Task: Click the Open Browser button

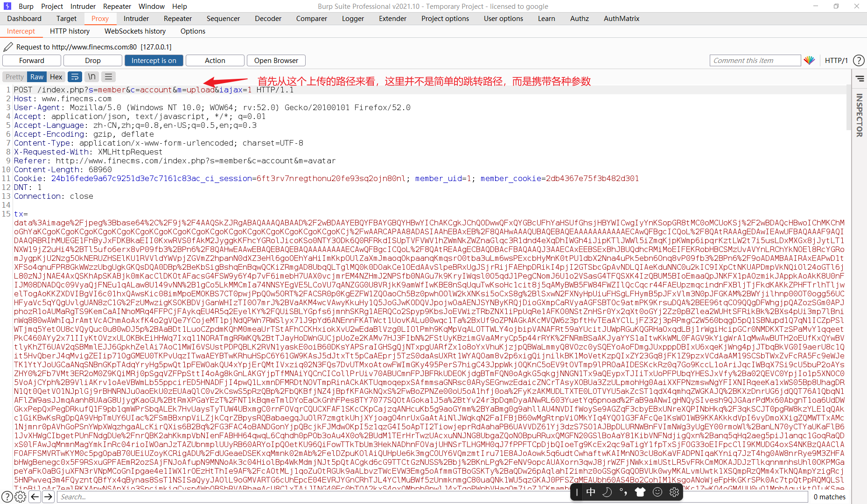Action: (x=276, y=60)
